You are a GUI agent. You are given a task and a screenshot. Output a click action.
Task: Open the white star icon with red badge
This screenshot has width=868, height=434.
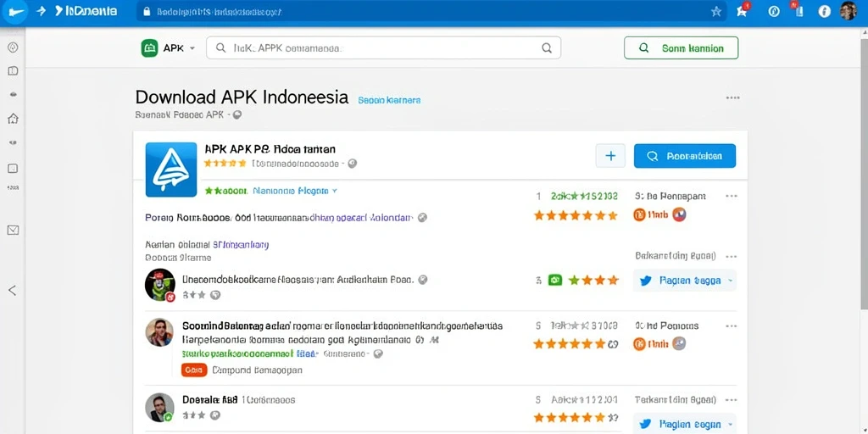[743, 10]
